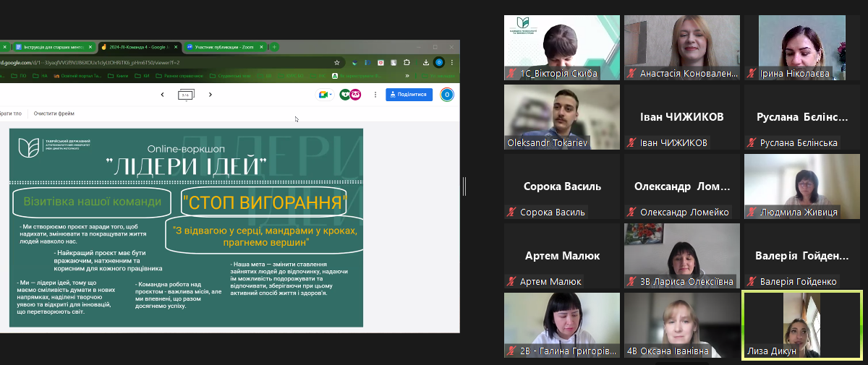Screen dimensions: 868x365
Task: Select Лариса Олексіївна video tile
Action: [682, 256]
